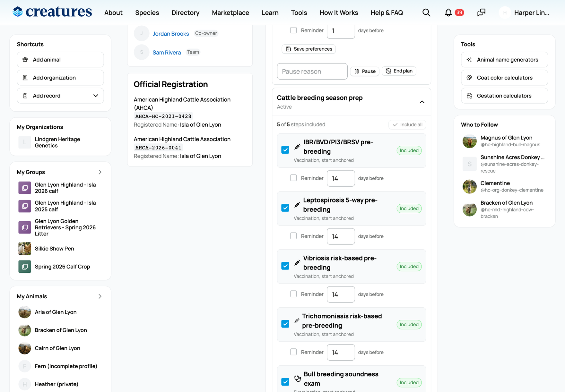Enable the reminder with 1 day before
This screenshot has width=565, height=392.
point(293,30)
